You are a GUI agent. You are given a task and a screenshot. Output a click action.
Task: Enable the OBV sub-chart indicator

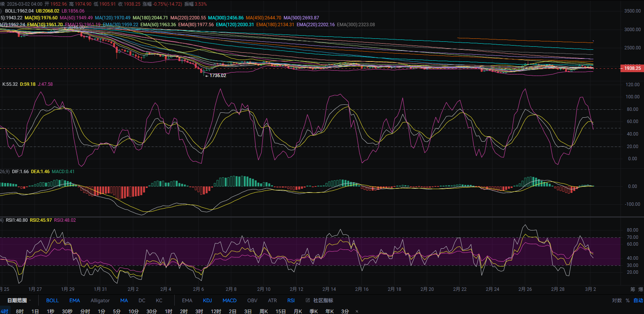pyautogui.click(x=252, y=300)
